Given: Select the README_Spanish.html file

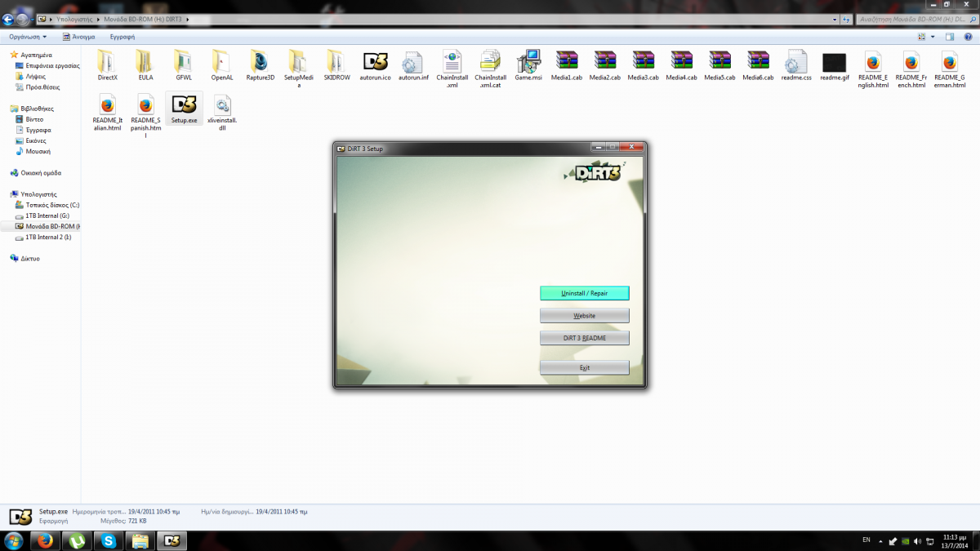Looking at the screenshot, I should (145, 116).
